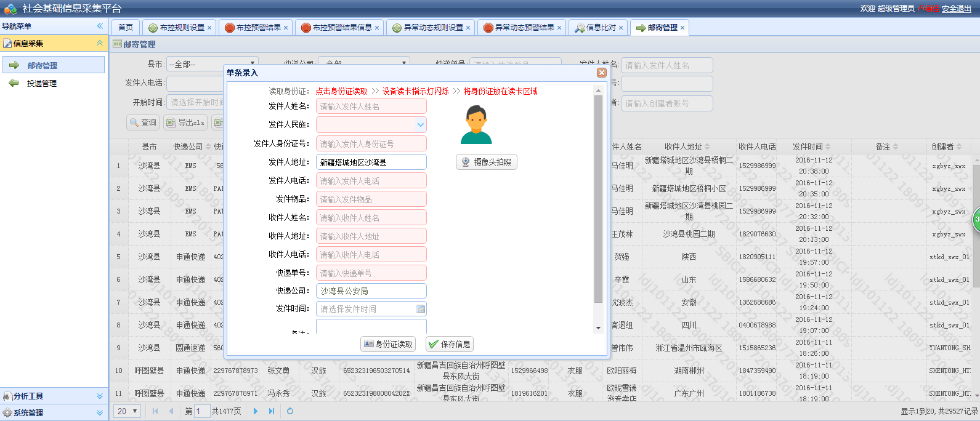The height and width of the screenshot is (421, 980).
Task: Switch to the 信息比对 tab
Action: coord(596,28)
